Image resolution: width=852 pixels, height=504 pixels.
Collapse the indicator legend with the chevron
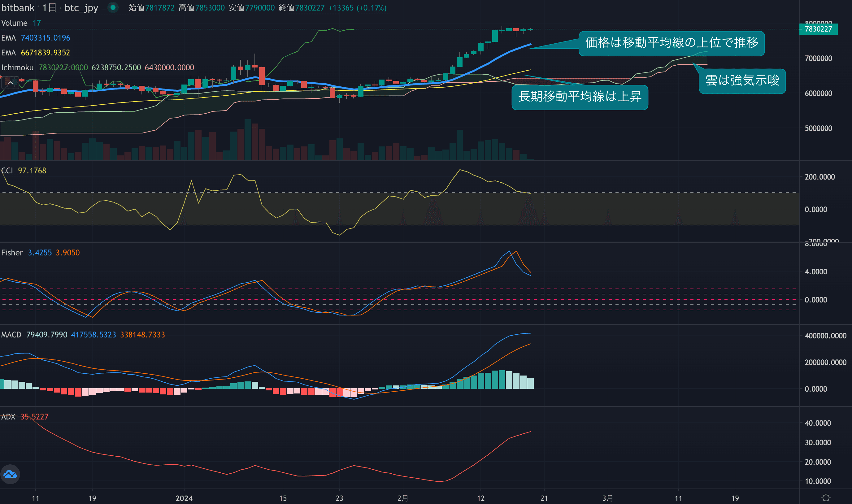tap(10, 83)
